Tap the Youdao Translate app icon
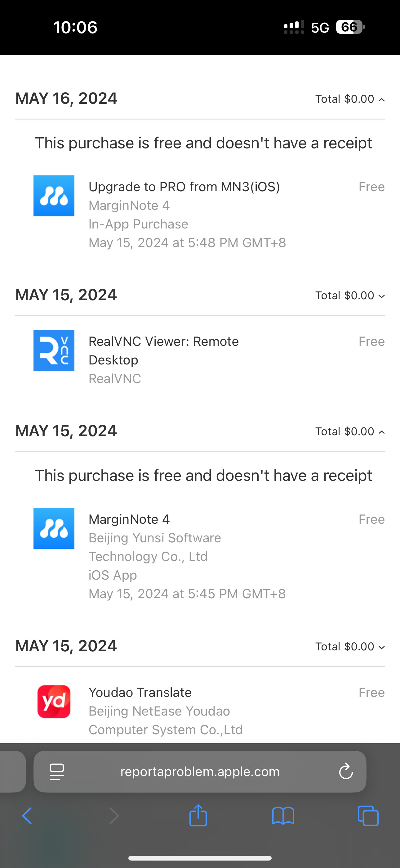Screen dimensions: 400x868 coord(54,702)
